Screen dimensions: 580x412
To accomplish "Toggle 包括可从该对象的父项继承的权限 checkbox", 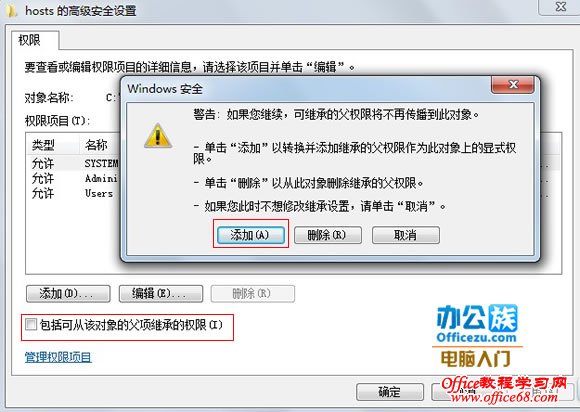I will coord(31,325).
